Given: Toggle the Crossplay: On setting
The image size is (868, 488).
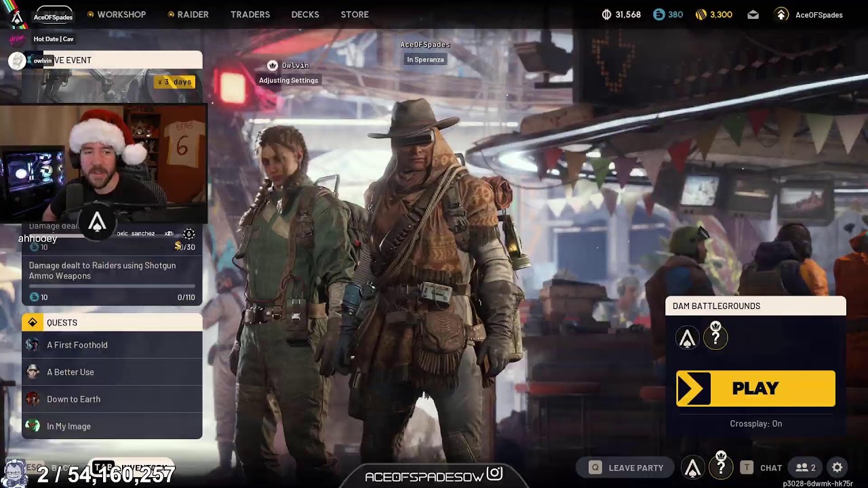Looking at the screenshot, I should pos(756,424).
